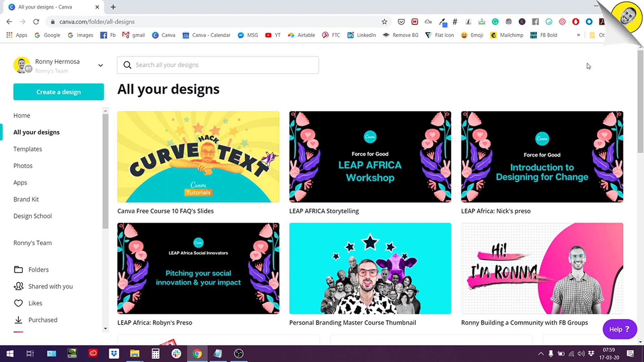Open the taskbar action center notifications

[x=630, y=354]
